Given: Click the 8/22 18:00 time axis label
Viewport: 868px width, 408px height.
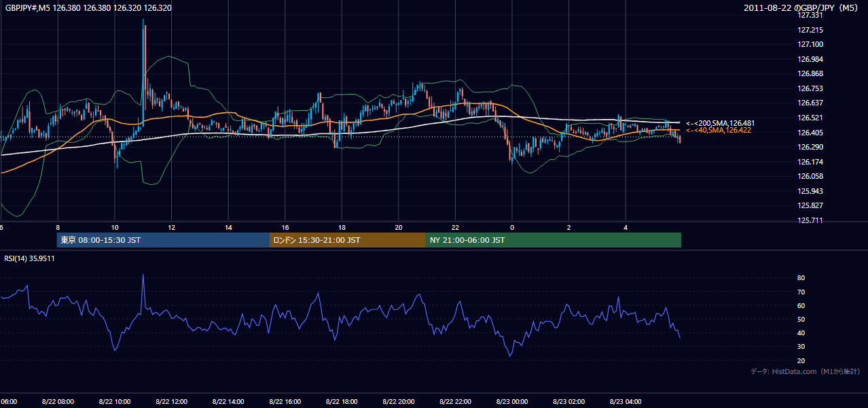Looking at the screenshot, I should pyautogui.click(x=342, y=402).
